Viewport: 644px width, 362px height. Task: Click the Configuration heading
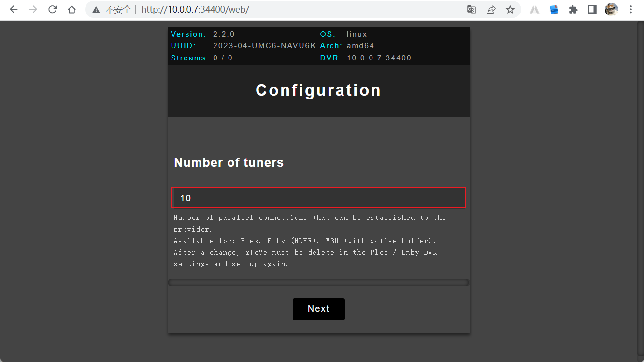click(x=318, y=90)
